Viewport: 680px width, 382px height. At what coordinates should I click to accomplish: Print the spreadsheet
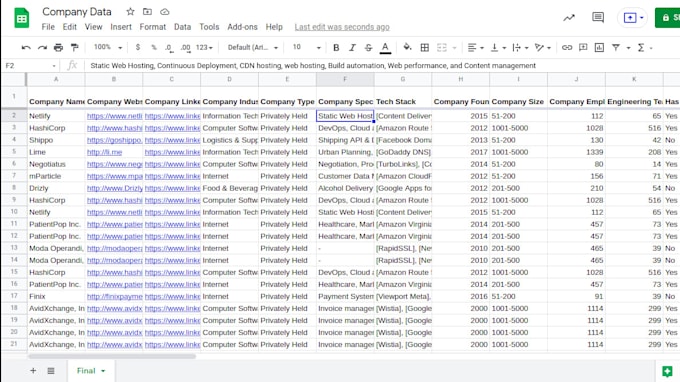click(58, 47)
